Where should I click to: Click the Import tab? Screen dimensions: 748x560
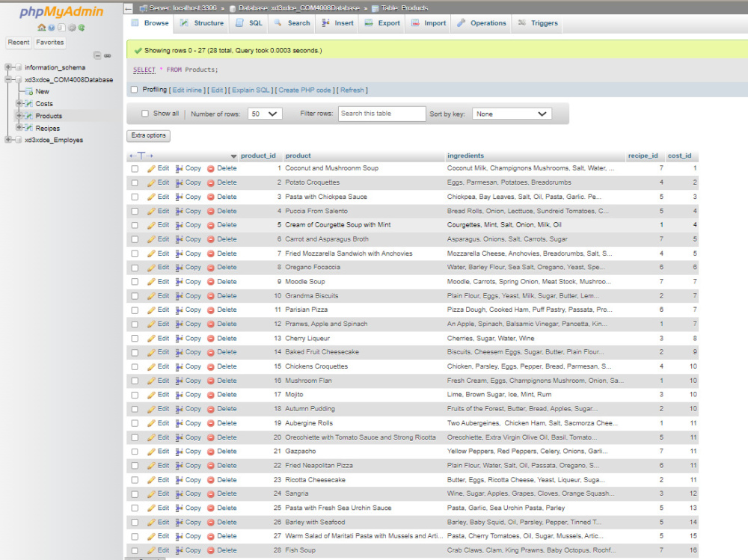point(429,23)
